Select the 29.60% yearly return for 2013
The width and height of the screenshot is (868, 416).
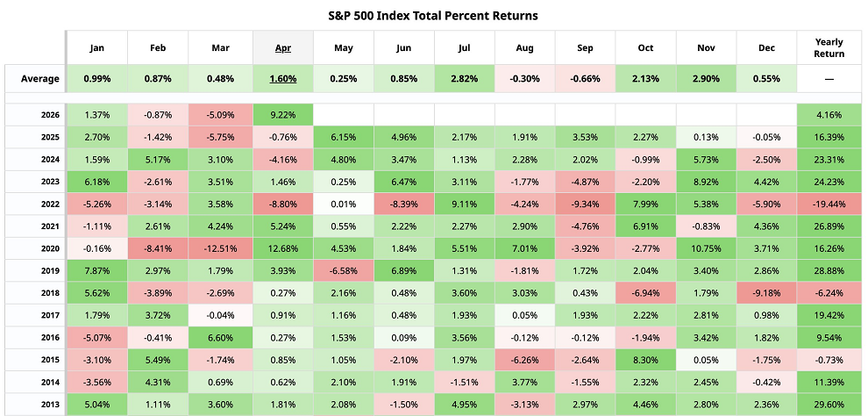point(829,405)
